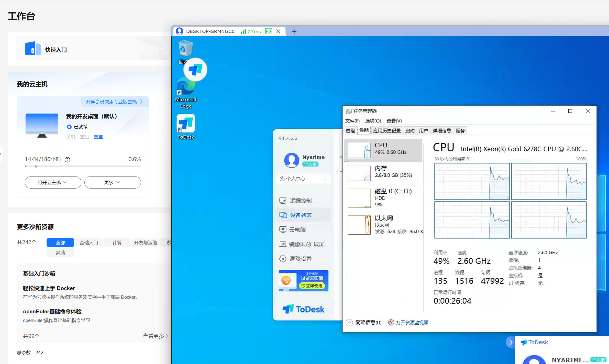Viewport: 609px width, 364px height.
Task: Expand 个人中心 chevron in ToDesk panel
Action: pos(326,179)
